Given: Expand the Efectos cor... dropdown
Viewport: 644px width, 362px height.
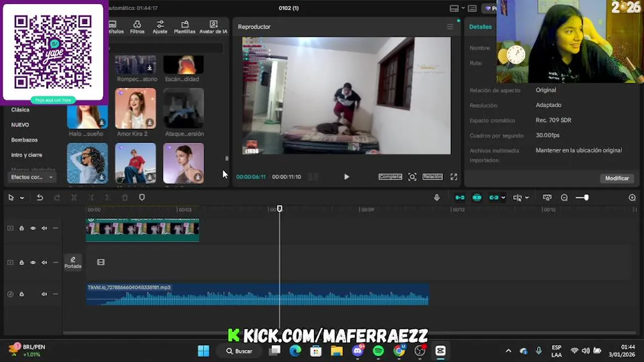Looking at the screenshot, I should click(x=32, y=177).
